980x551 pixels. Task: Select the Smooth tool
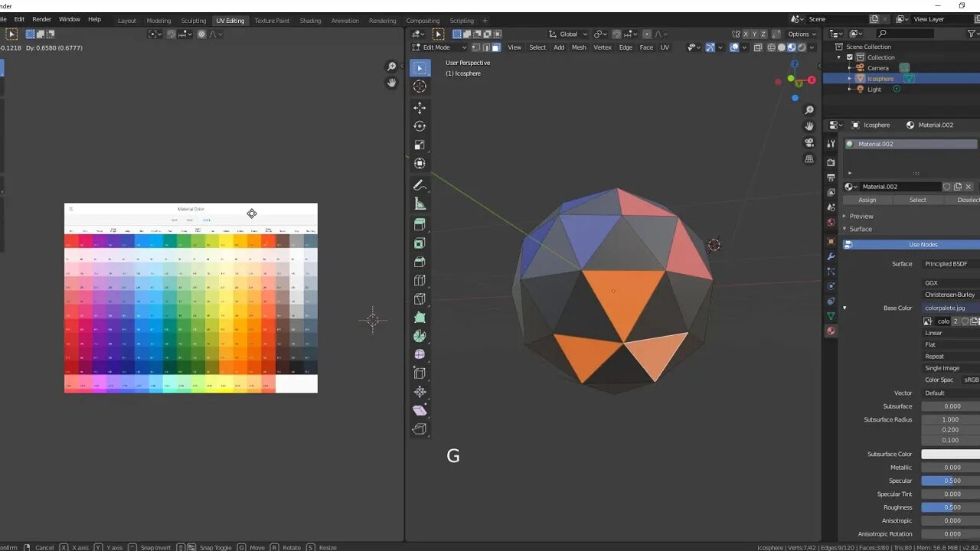click(420, 354)
